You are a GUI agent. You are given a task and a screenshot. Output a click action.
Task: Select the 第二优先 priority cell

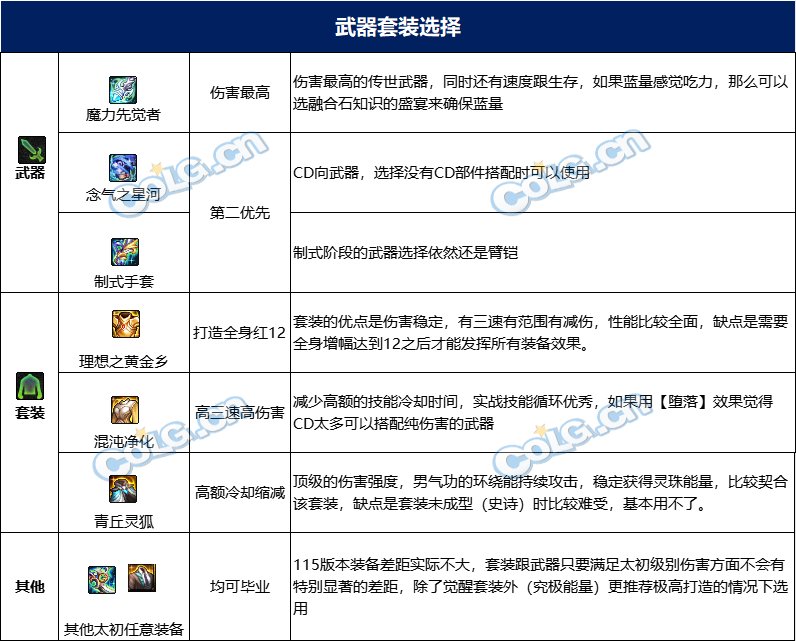point(240,213)
